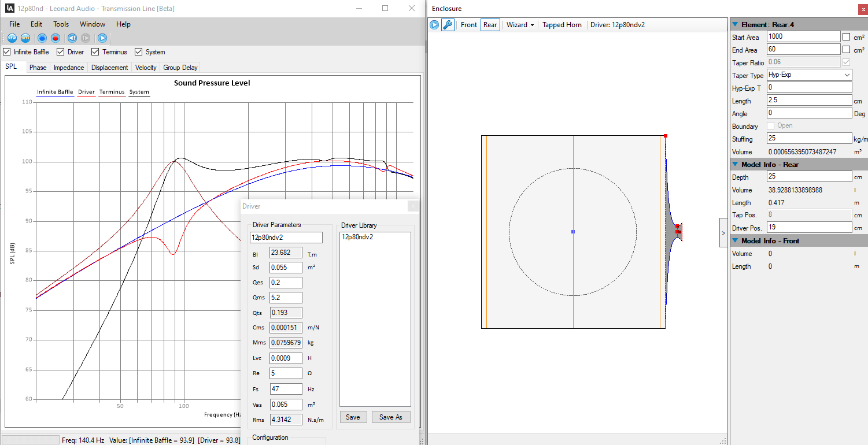The width and height of the screenshot is (868, 445).
Task: Click the Angle input field
Action: [810, 113]
